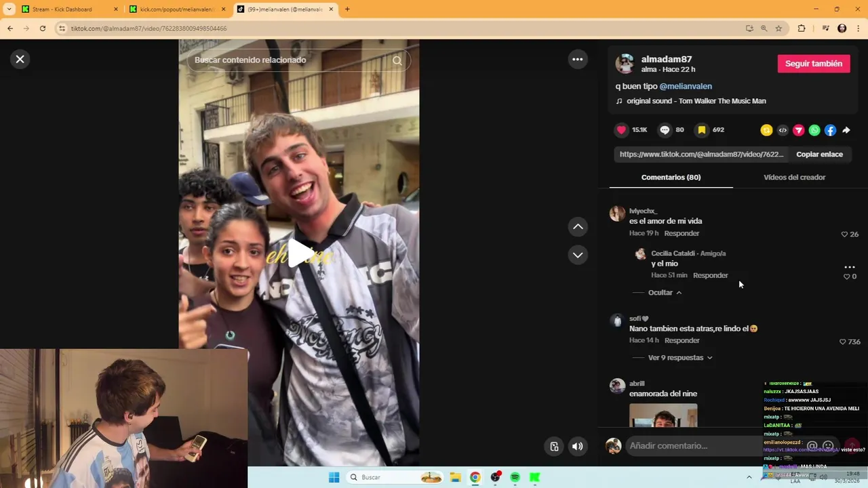Screen dimensions: 868x488
Task: Switch to the Vídeos del creador tab
Action: coord(794,178)
